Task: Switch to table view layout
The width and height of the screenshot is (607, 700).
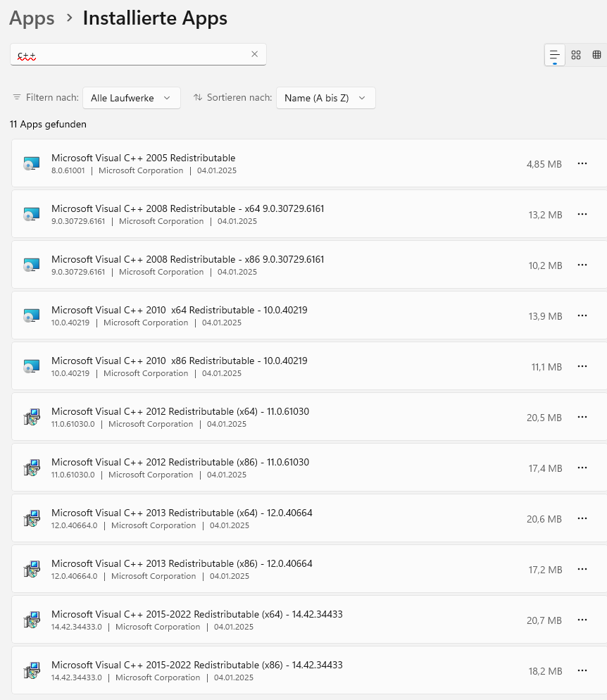Action: [x=596, y=55]
